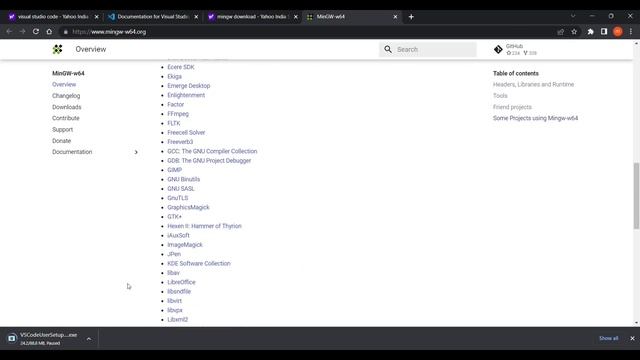640x360 pixels.
Task: Click the browser forward arrow
Action: point(22,31)
